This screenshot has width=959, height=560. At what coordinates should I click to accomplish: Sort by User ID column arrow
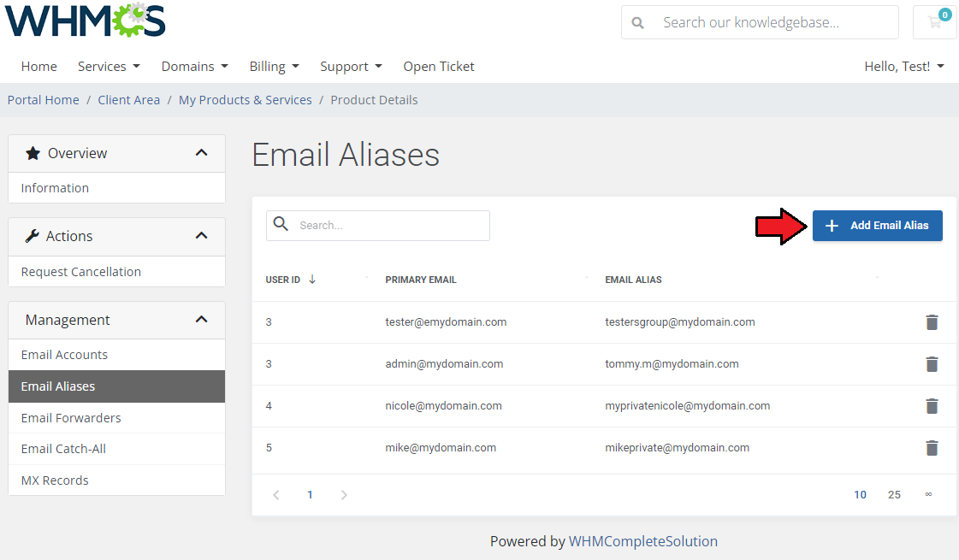tap(312, 280)
